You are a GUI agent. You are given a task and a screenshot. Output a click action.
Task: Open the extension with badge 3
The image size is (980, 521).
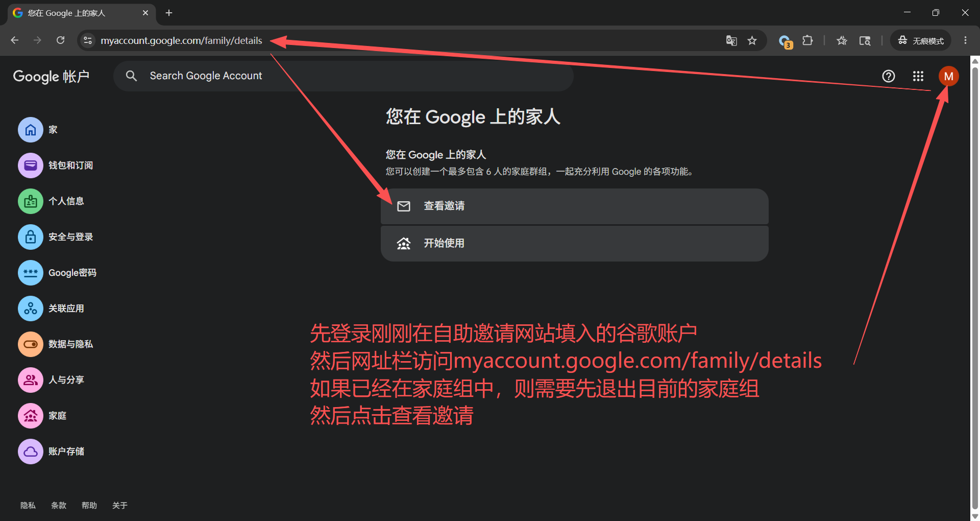pos(785,41)
